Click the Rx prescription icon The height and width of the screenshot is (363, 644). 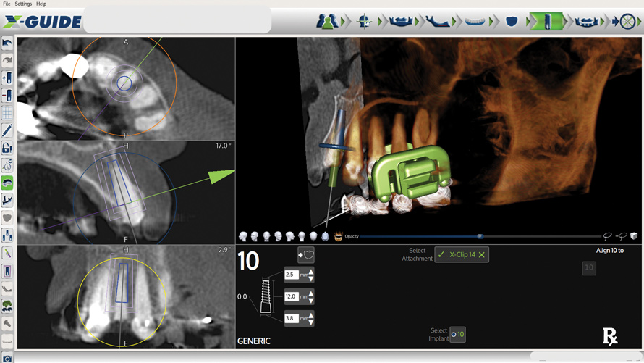[611, 335]
